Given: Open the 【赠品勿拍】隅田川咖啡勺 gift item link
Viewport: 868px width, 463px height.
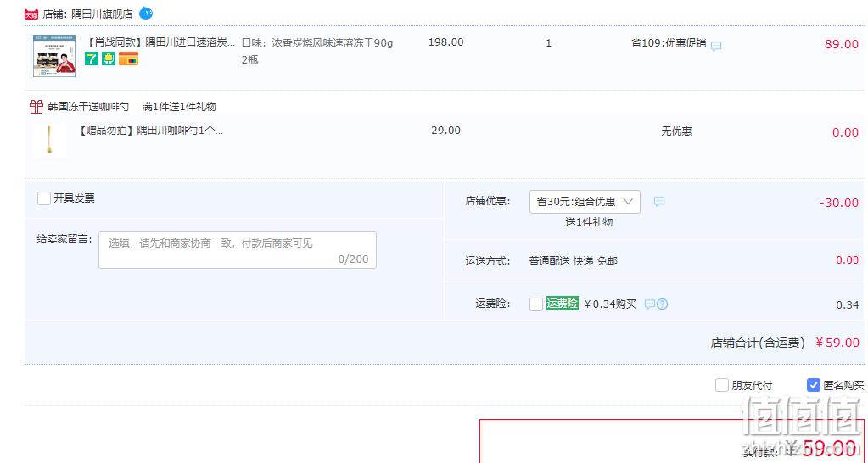Looking at the screenshot, I should tap(151, 131).
